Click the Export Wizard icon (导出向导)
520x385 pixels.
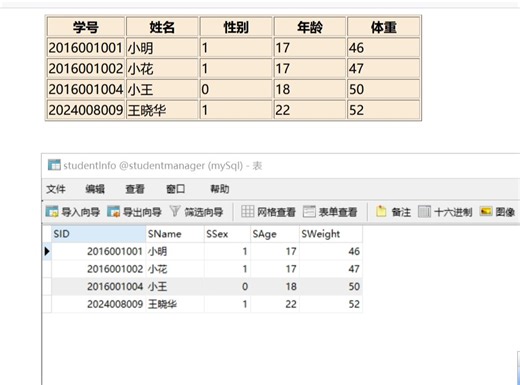113,212
